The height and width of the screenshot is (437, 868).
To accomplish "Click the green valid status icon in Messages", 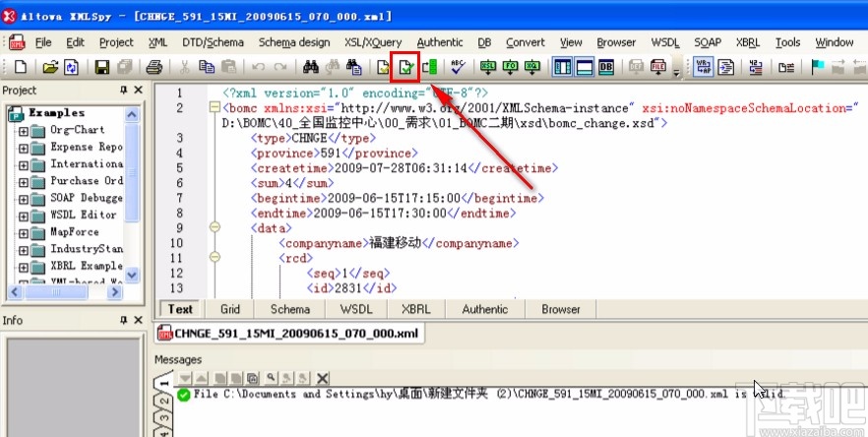I will [184, 395].
